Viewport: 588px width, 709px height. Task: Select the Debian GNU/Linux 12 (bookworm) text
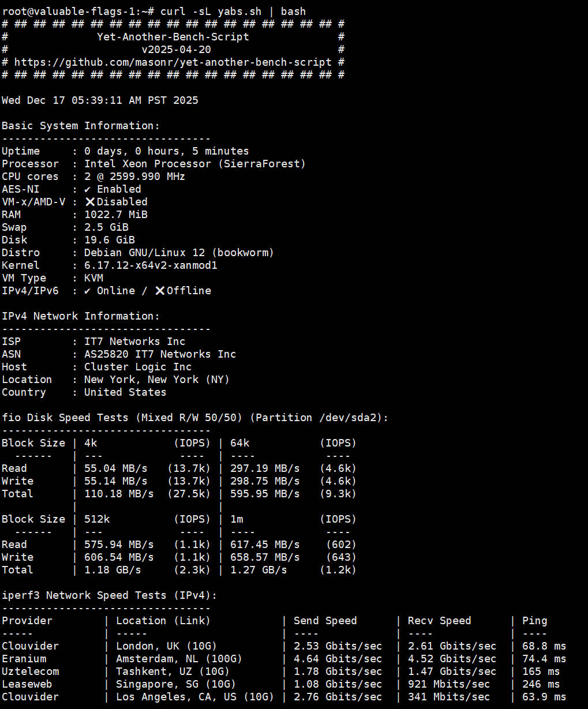[x=179, y=253]
